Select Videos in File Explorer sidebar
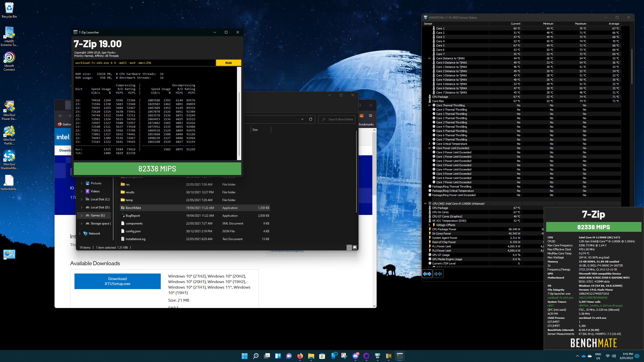 [x=95, y=191]
